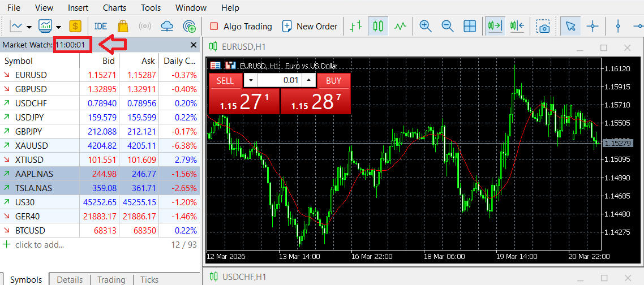This screenshot has height=285, width=644.
Task: Click the 0.01 volume input field
Action: (x=280, y=80)
